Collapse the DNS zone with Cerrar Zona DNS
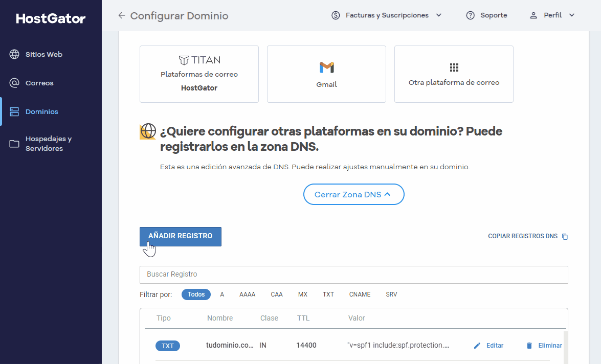 (x=354, y=194)
